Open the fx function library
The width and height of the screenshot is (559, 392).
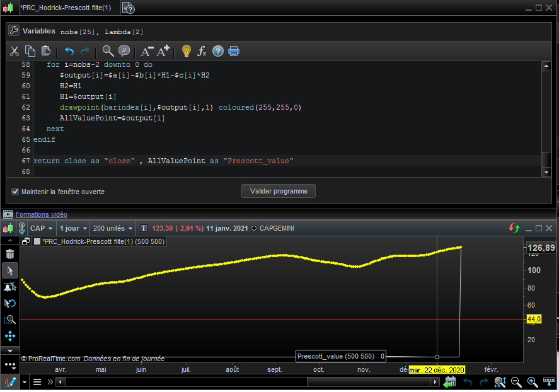pos(202,51)
